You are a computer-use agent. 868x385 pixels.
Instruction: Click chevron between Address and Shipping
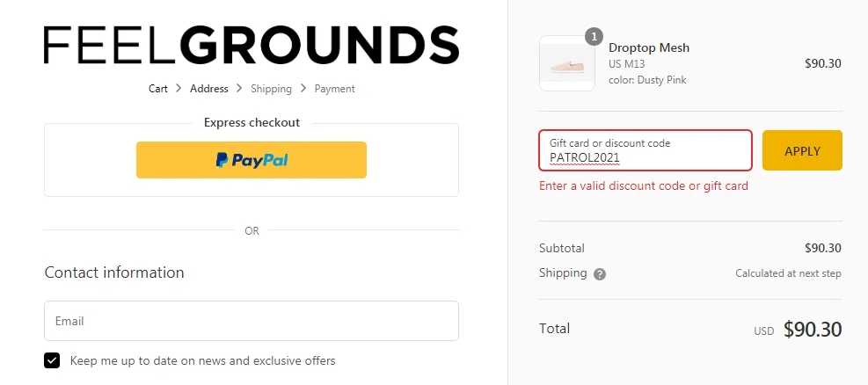[x=239, y=88]
